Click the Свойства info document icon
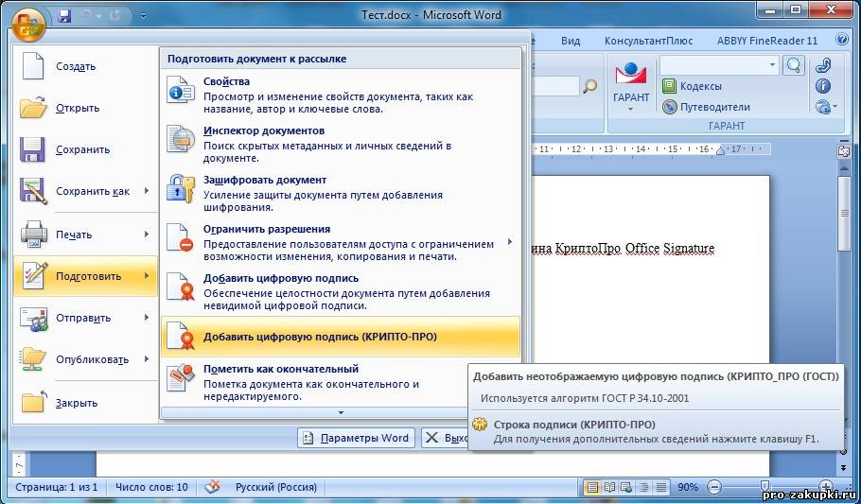Screen dimensions: 861x504 click(181, 90)
